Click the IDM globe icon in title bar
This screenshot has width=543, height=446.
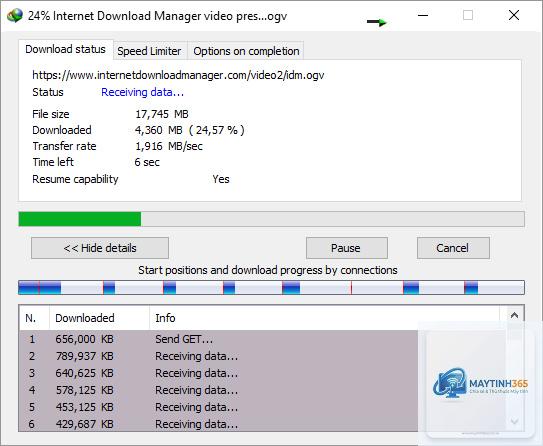(15, 16)
